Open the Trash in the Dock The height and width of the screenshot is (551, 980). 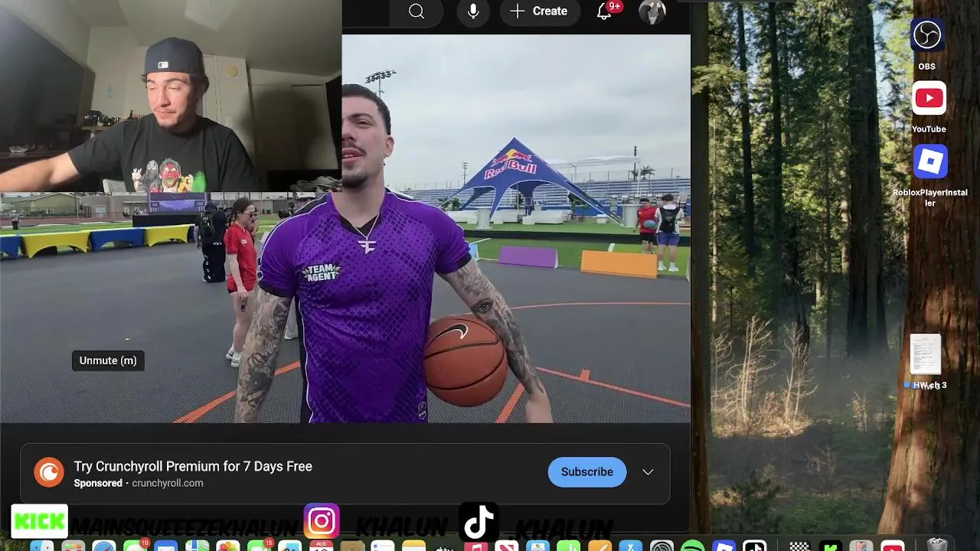coord(938,546)
